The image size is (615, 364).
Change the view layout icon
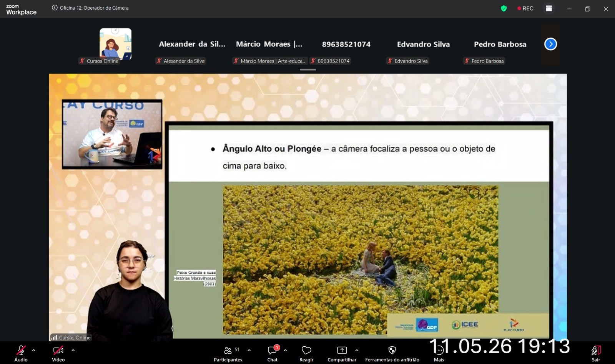click(x=549, y=8)
